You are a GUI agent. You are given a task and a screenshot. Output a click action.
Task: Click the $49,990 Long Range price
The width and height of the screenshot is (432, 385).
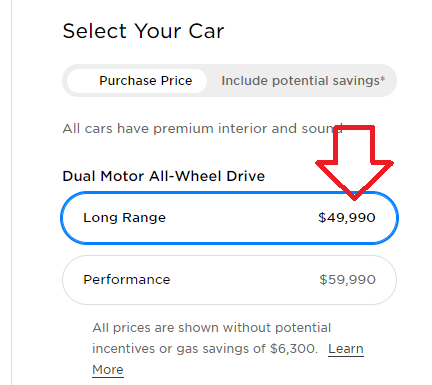[x=347, y=218]
